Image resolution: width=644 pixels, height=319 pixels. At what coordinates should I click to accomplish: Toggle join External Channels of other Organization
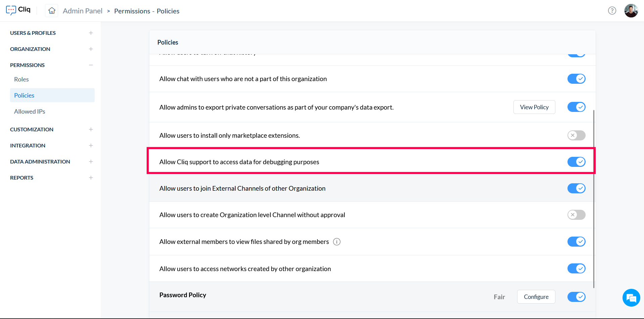pos(576,188)
